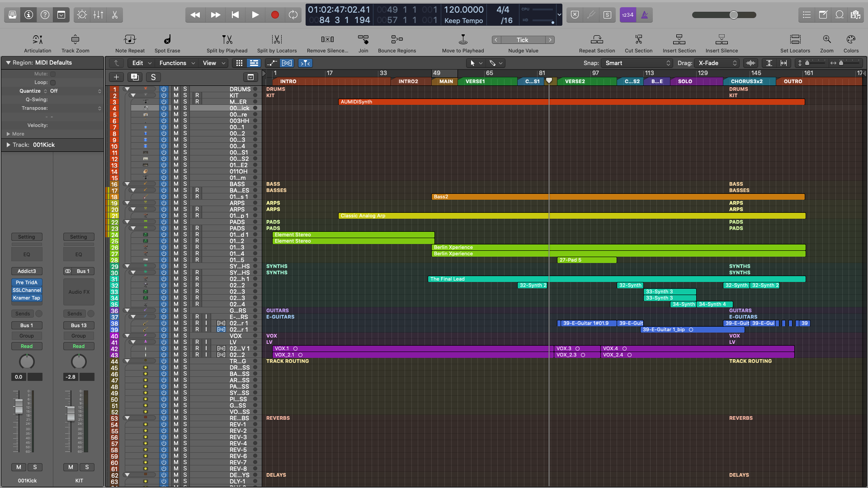Viewport: 868px width, 488px height.
Task: Open the Drag X-Fade dropdown
Action: point(717,63)
